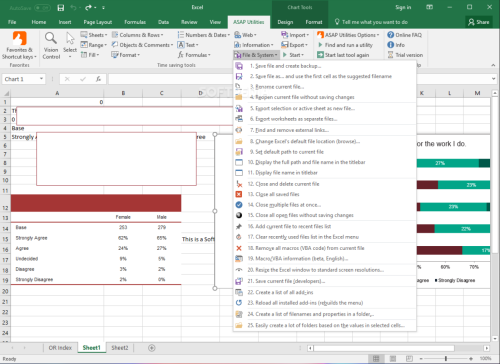Save the workbook with the floppy icon
The image size is (500, 364).
click(61, 7)
